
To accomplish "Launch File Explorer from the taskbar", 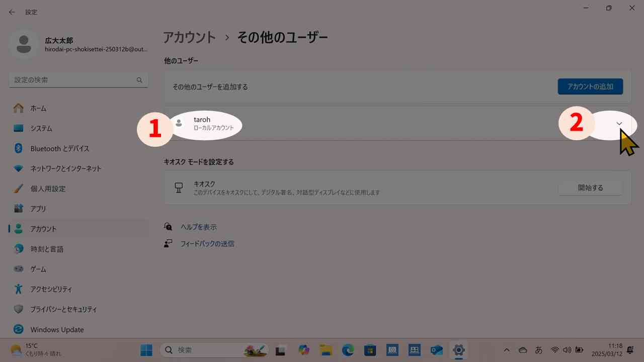I will tap(326, 349).
